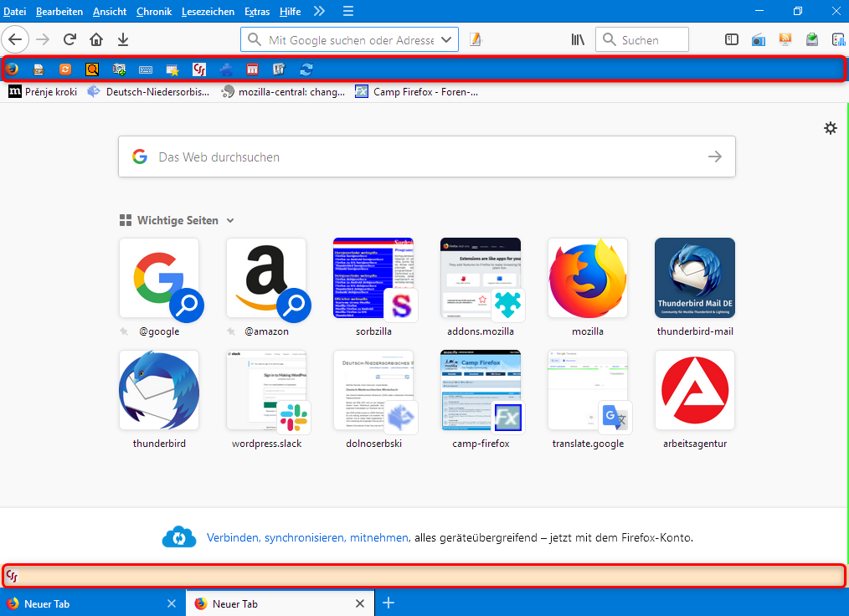Open Camp Firefox - Foren bookmark
This screenshot has width=849, height=616.
coord(417,91)
